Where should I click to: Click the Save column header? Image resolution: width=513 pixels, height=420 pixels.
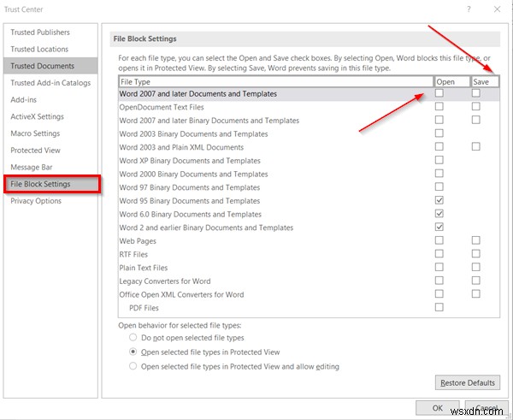pyautogui.click(x=485, y=81)
